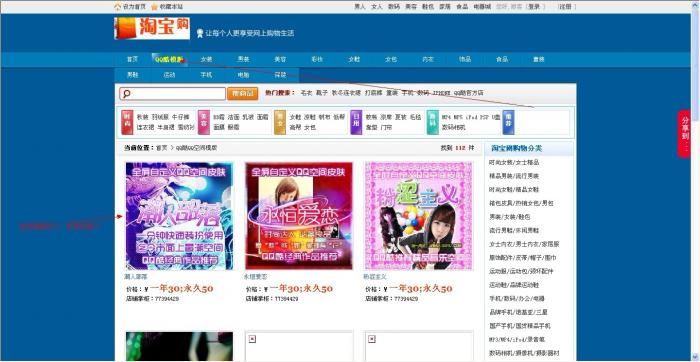Click the 牛仔裤 link in 时尚 group
This screenshot has height=362, width=700.
tap(181, 117)
